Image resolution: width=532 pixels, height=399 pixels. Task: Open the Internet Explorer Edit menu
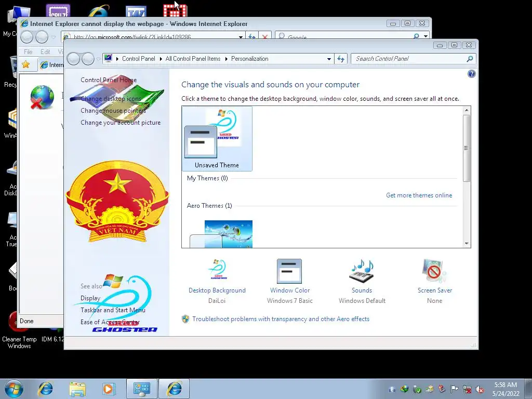tap(45, 51)
